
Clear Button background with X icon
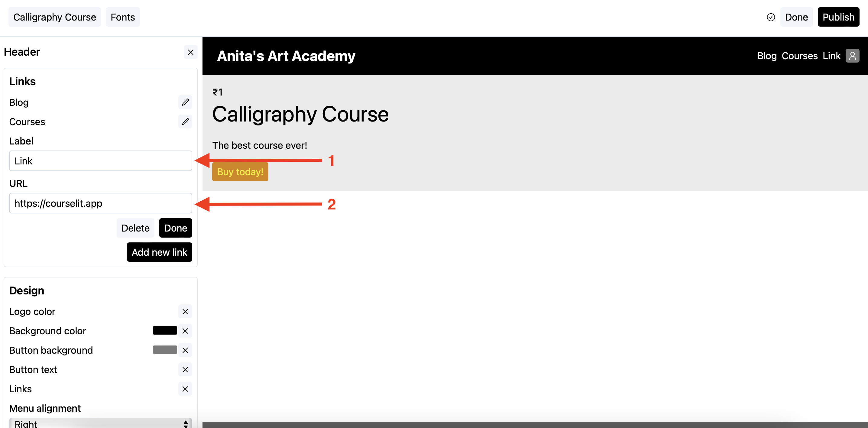point(185,350)
